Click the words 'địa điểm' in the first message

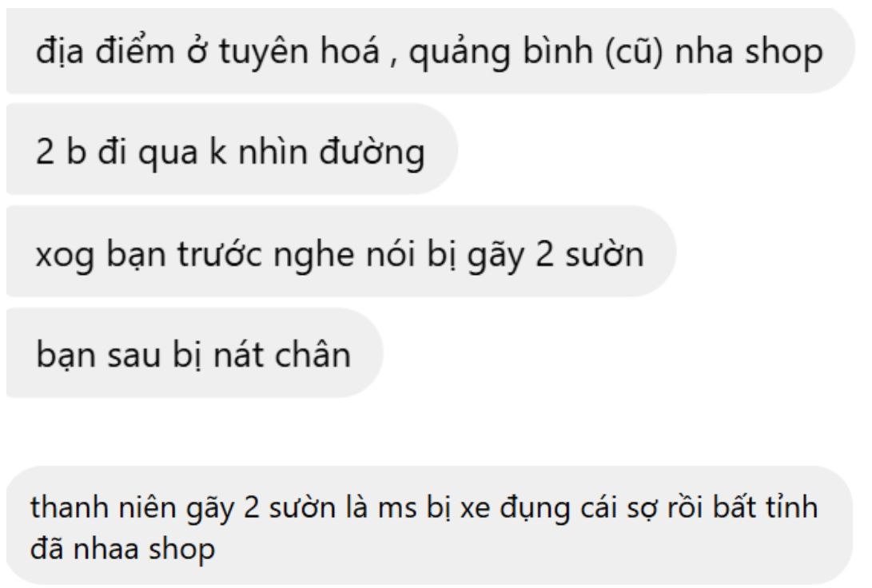[x=106, y=51]
